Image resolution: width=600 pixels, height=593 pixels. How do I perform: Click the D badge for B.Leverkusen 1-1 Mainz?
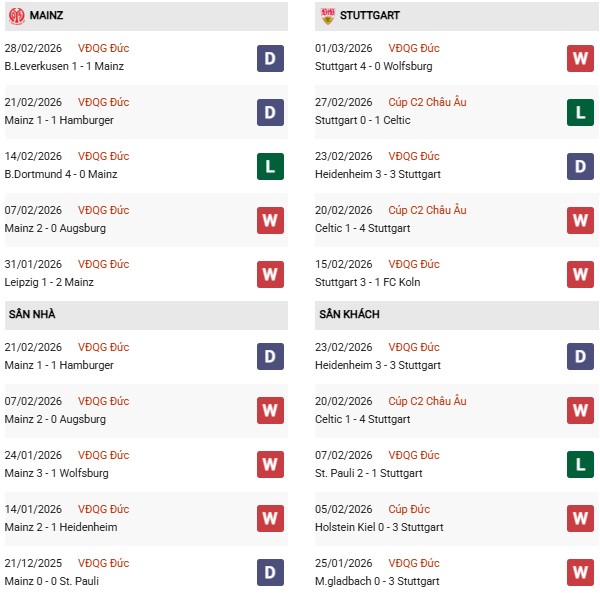(x=270, y=59)
